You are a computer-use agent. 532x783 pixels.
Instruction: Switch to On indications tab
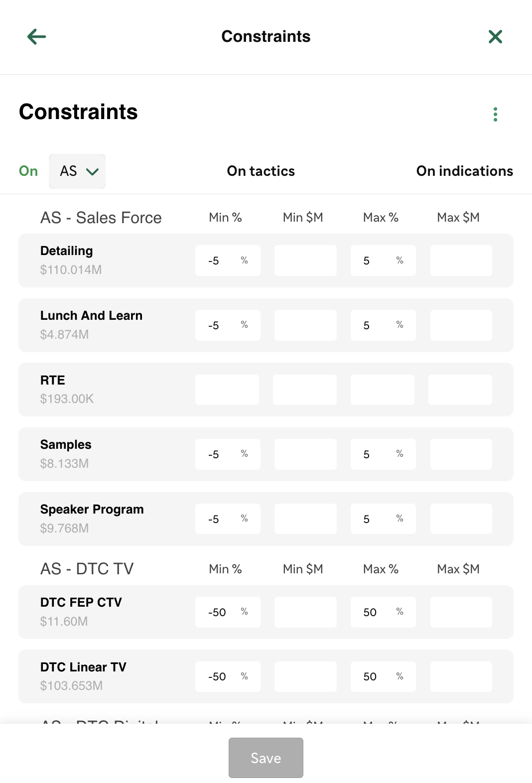click(465, 171)
